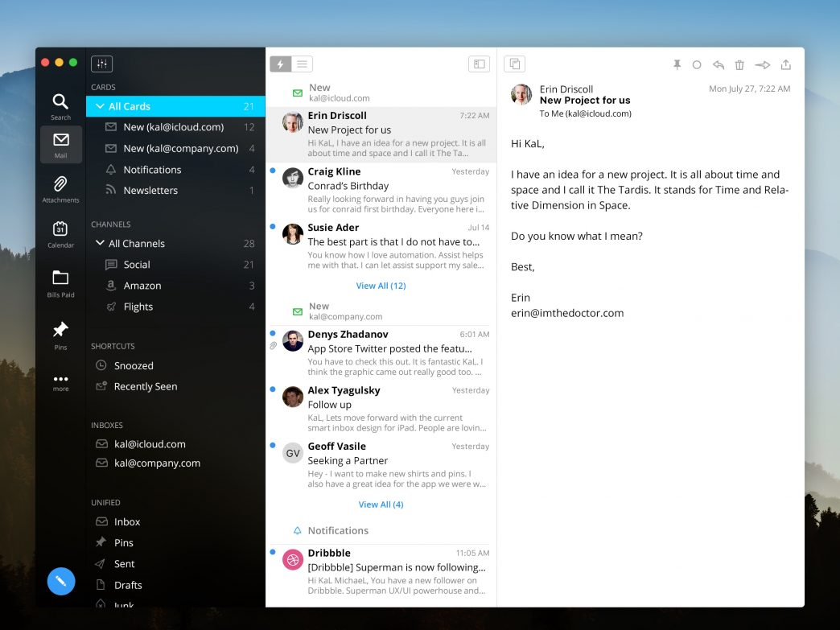This screenshot has height=630, width=840.
Task: Toggle the reading pane layout button
Action: tap(479, 64)
